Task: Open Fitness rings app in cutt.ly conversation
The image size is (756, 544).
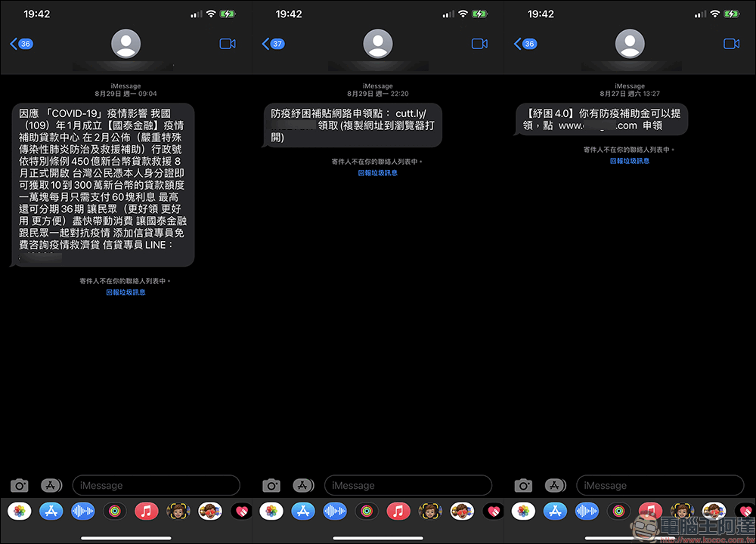Action: pyautogui.click(x=367, y=511)
